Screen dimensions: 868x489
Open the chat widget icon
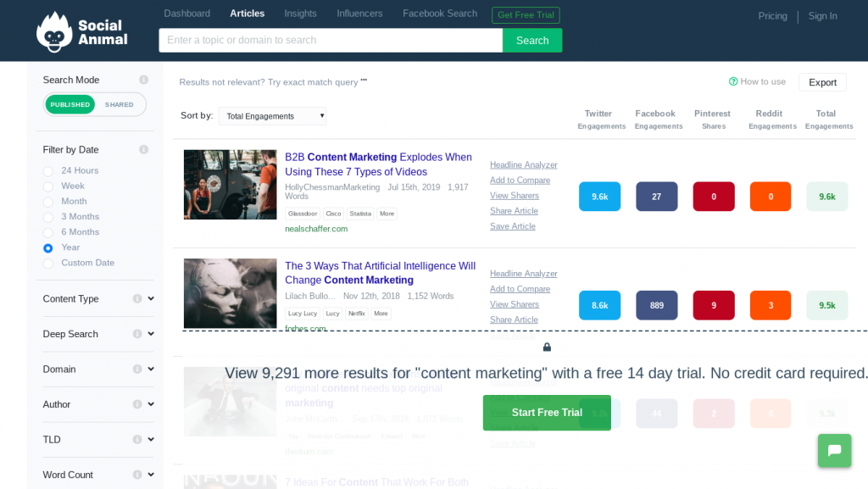(x=834, y=450)
